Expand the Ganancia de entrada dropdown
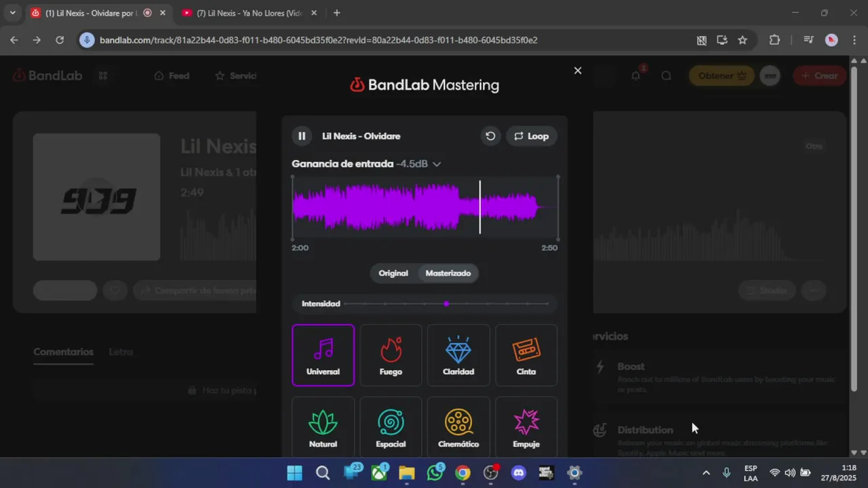The width and height of the screenshot is (868, 488). (437, 164)
